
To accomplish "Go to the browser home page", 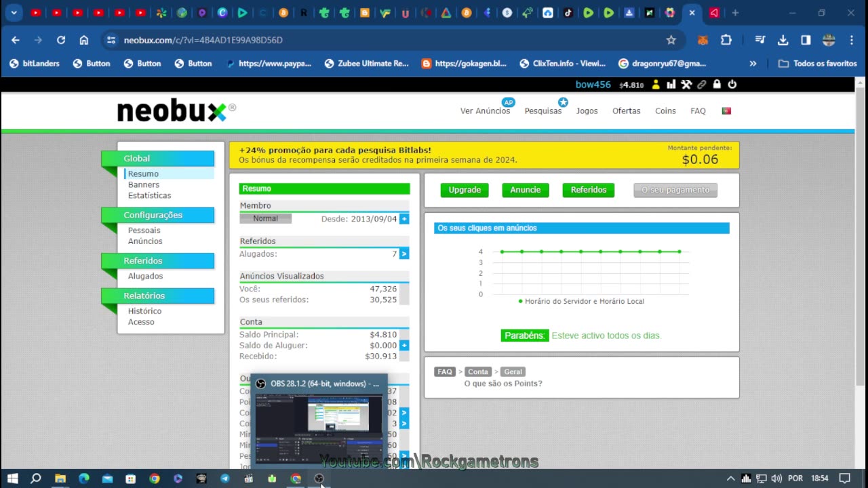I will 84,40.
